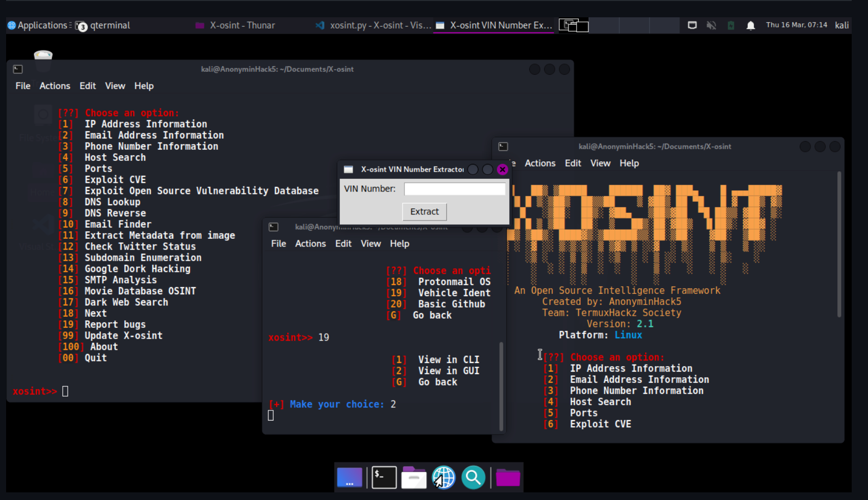The height and width of the screenshot is (500, 868).
Task: Open the Applications menu icon top-left
Action: coord(11,25)
